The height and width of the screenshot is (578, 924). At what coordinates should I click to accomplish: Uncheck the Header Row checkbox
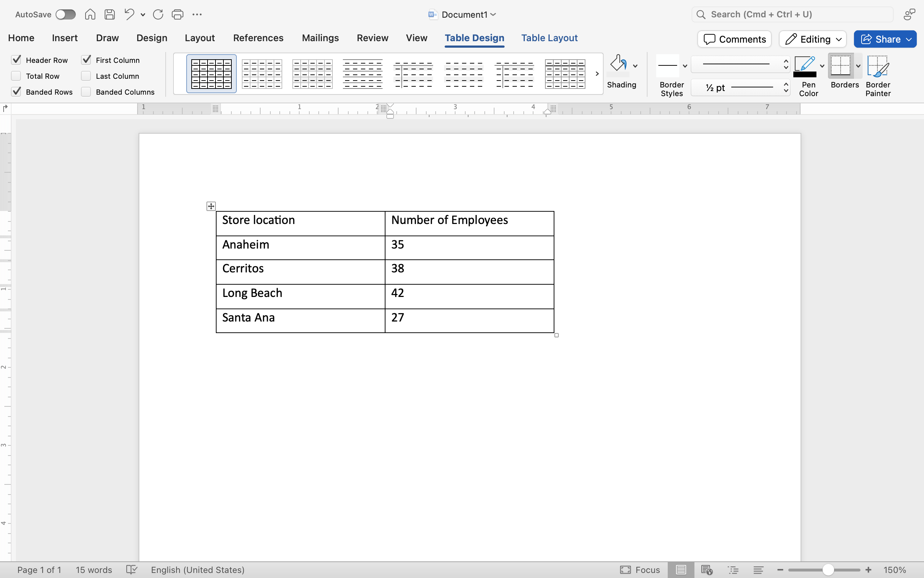coord(16,60)
